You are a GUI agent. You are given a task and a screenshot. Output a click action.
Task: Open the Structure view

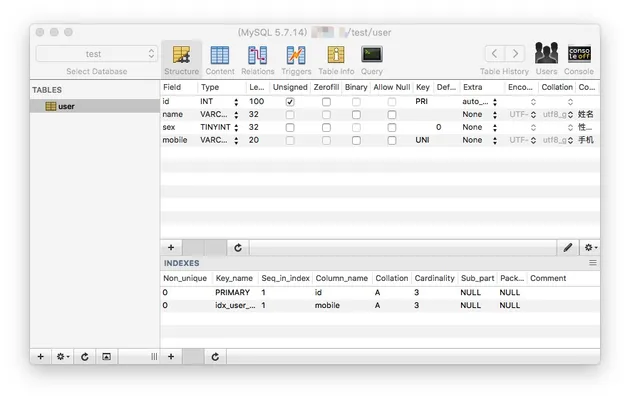(181, 60)
